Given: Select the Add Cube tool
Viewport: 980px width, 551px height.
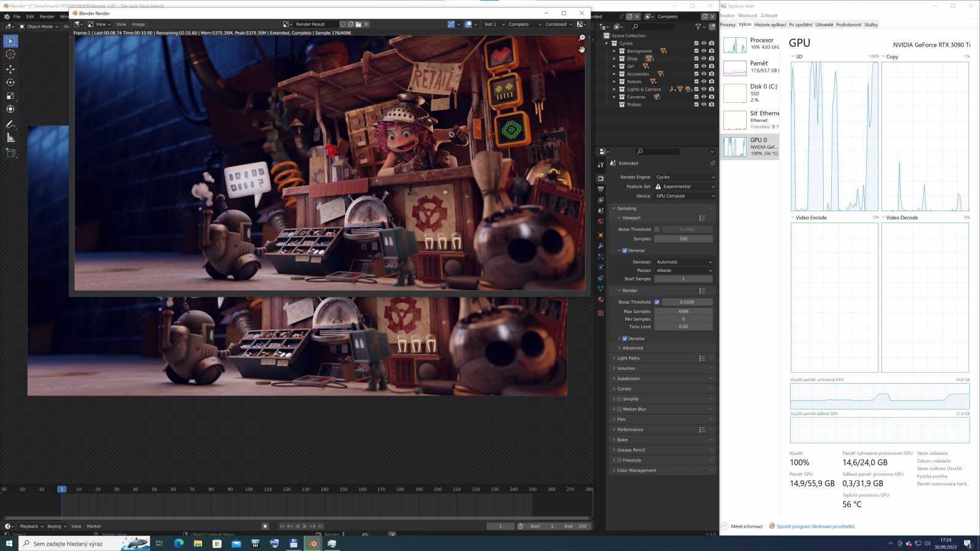Looking at the screenshot, I should [x=10, y=153].
